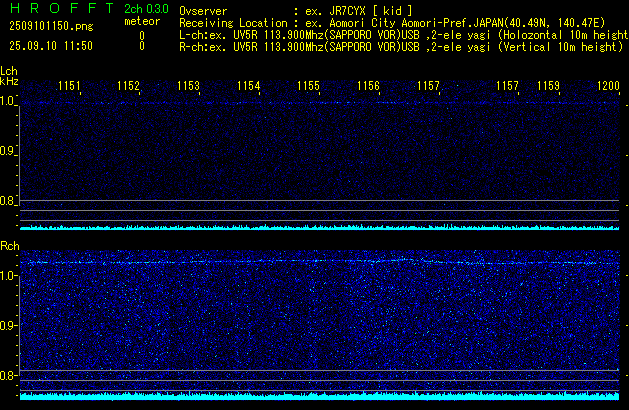Select the Rch 1.0 frequency label
629x410 pixels.
(7, 276)
